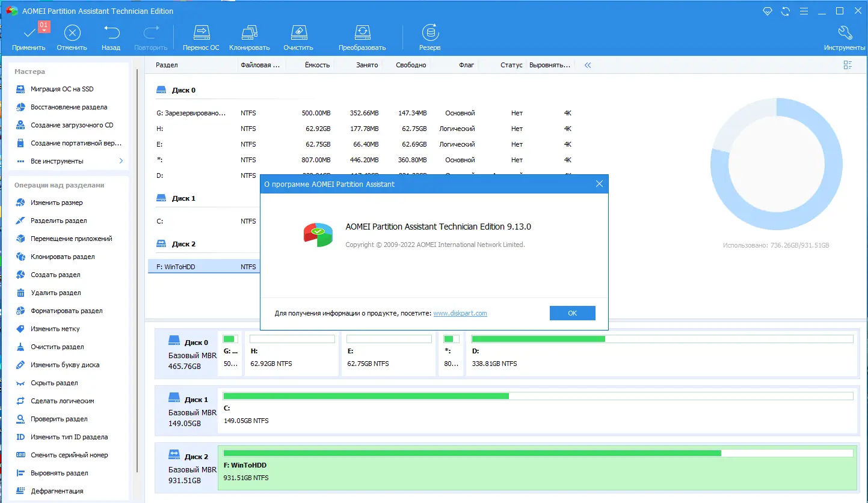This screenshot has width=868, height=503.
Task: Launch the Преобразовать conversion tool
Action: (362, 36)
